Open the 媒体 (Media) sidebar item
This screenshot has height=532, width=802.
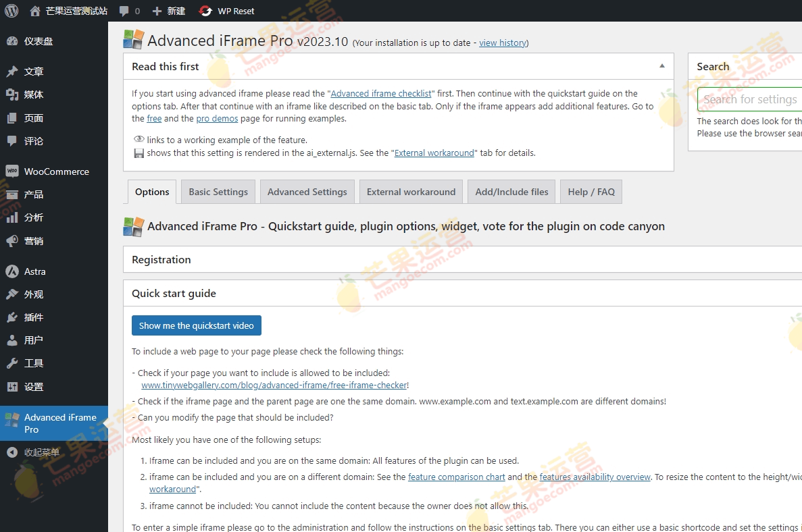tap(31, 95)
